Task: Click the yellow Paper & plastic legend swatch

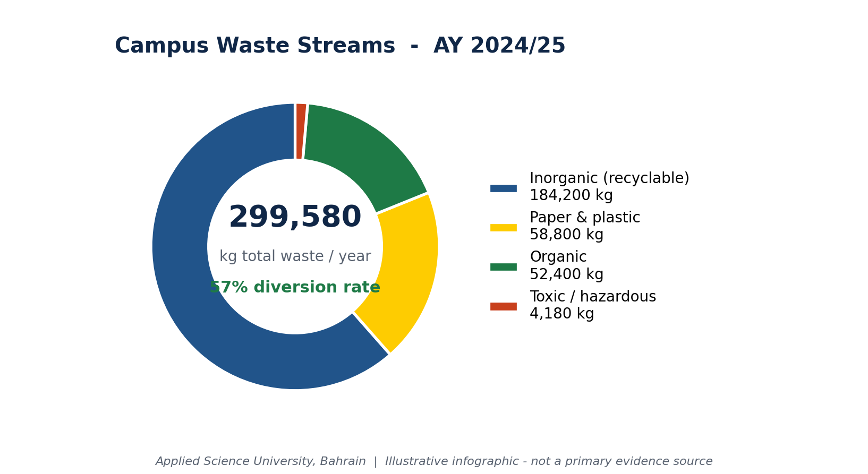Action: point(503,228)
